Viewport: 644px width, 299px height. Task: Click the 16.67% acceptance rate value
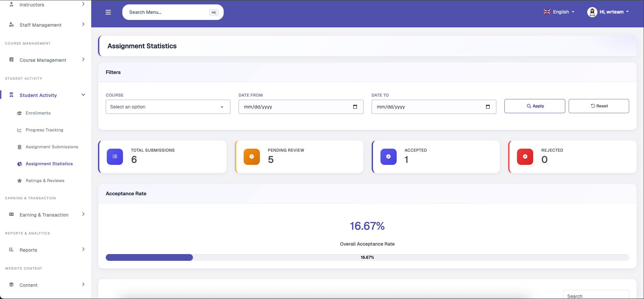click(367, 226)
